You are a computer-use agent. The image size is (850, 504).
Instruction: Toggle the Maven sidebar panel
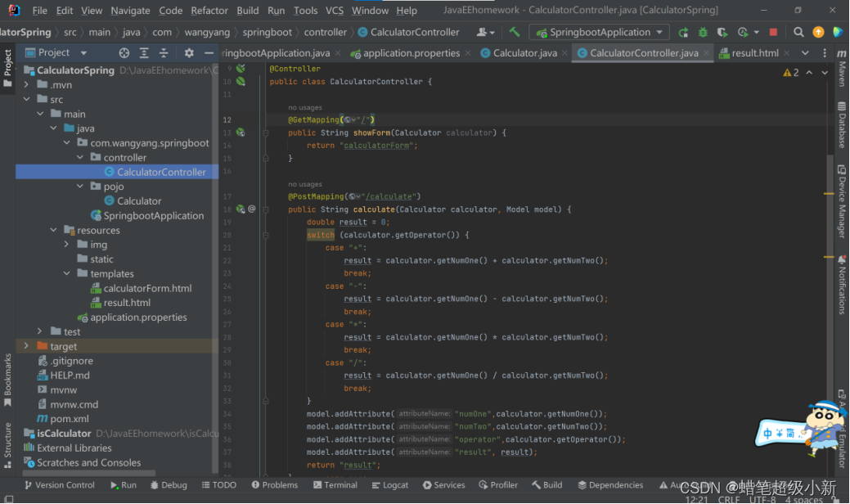click(x=842, y=70)
